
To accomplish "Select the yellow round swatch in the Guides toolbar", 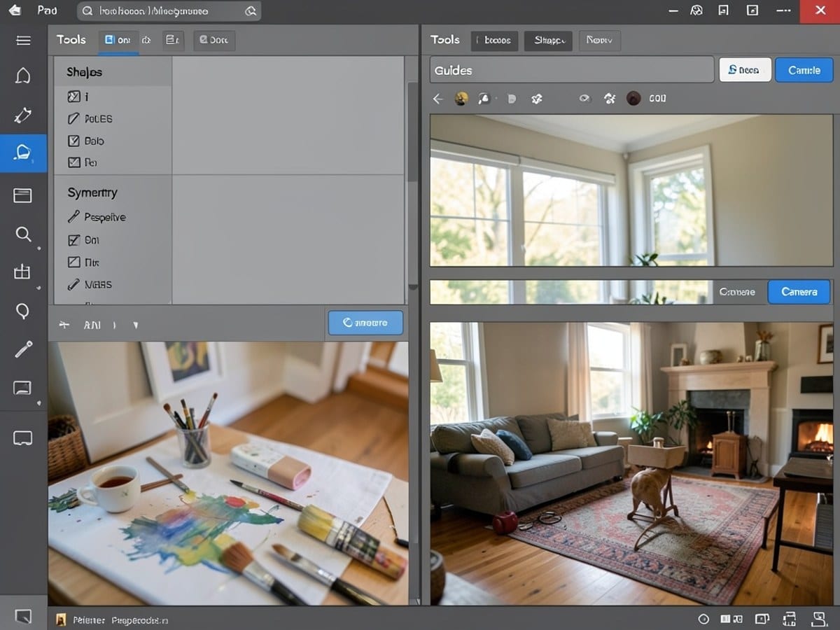I will coord(461,99).
